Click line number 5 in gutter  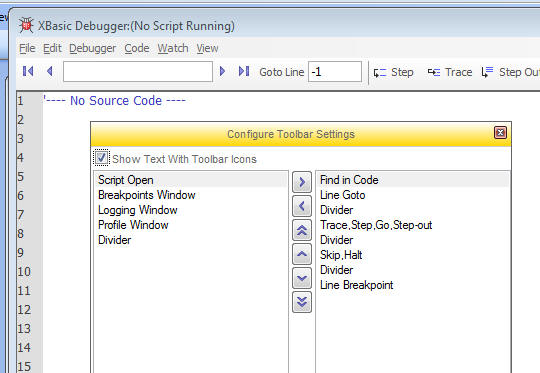21,176
